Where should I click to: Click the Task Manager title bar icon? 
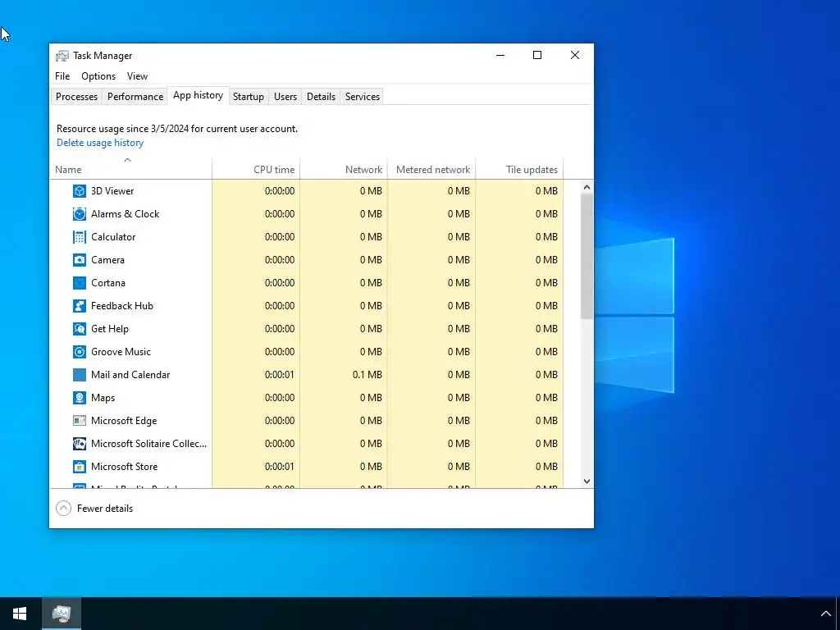[62, 56]
